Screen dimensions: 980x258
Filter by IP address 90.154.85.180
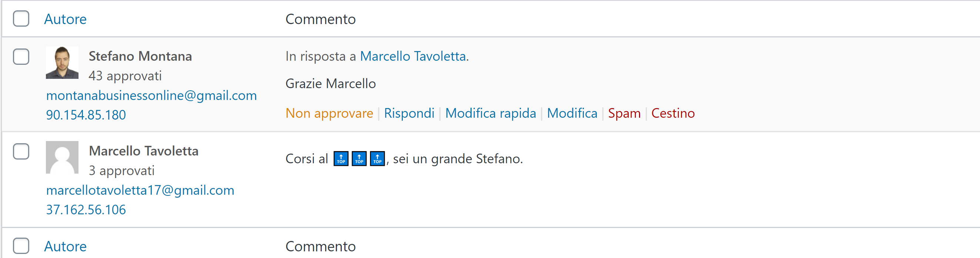coord(86,115)
